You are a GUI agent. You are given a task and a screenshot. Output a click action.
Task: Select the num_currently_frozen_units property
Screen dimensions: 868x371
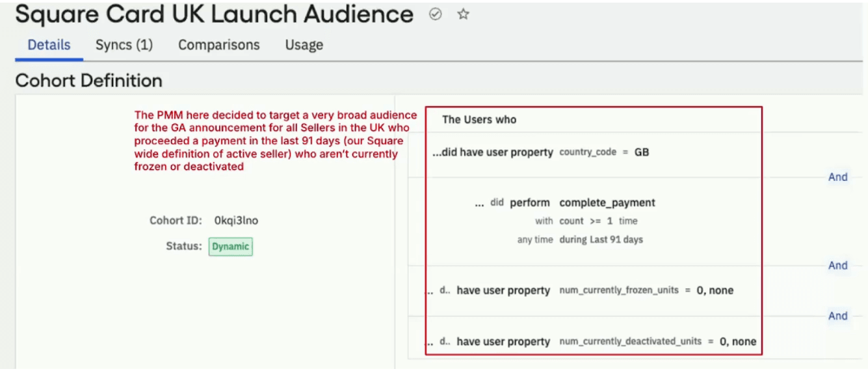pos(619,290)
